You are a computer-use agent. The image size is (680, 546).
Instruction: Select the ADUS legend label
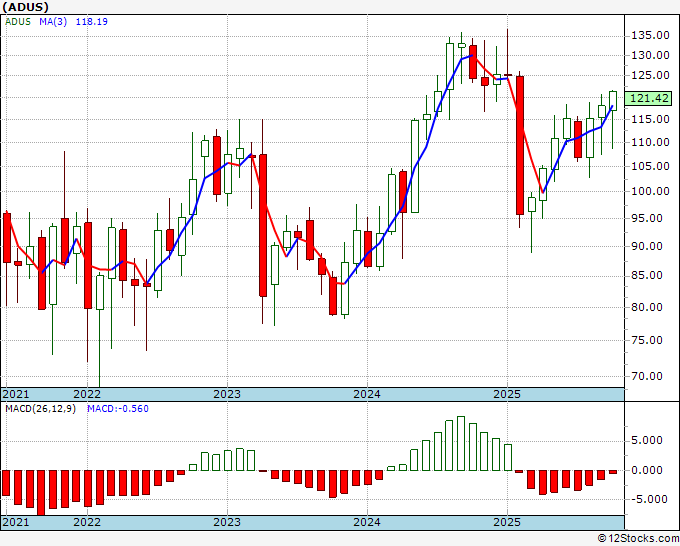click(18, 21)
